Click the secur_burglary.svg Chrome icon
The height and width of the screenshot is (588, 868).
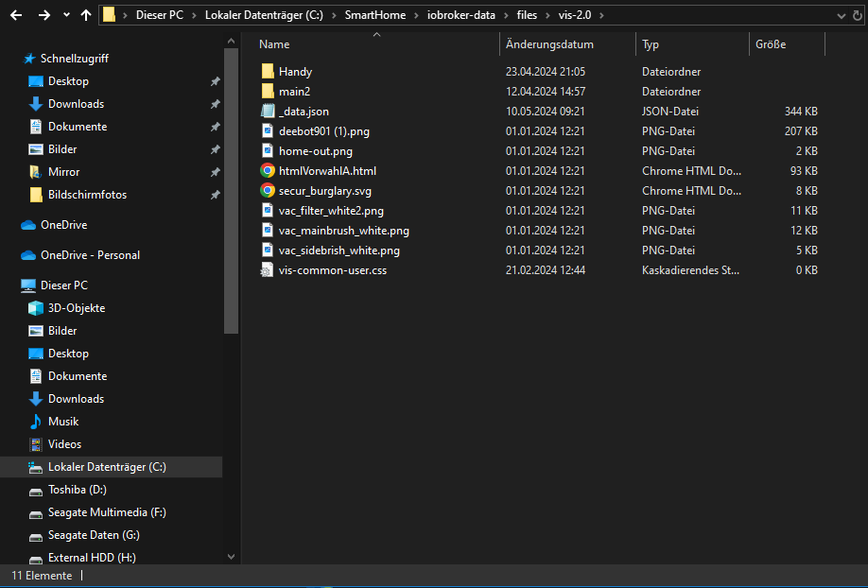coord(268,191)
